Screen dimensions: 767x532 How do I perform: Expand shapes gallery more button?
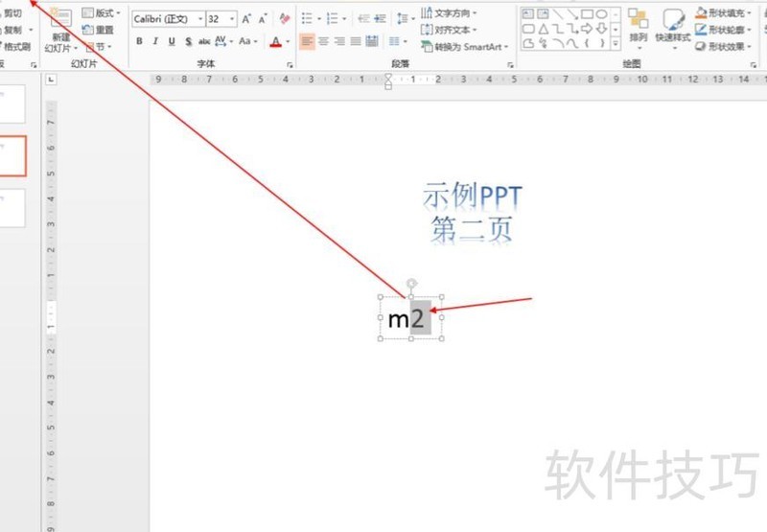616,44
